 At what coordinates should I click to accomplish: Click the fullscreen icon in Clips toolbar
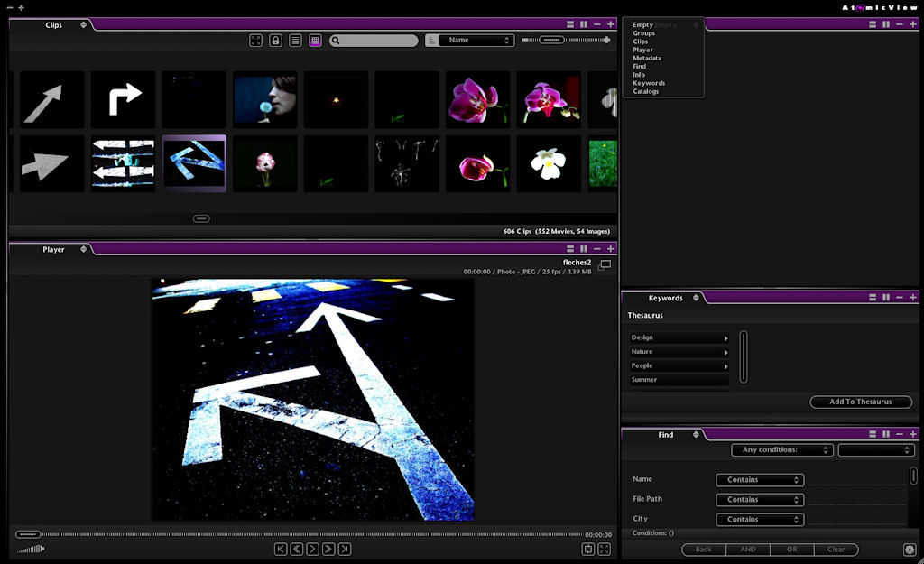255,41
